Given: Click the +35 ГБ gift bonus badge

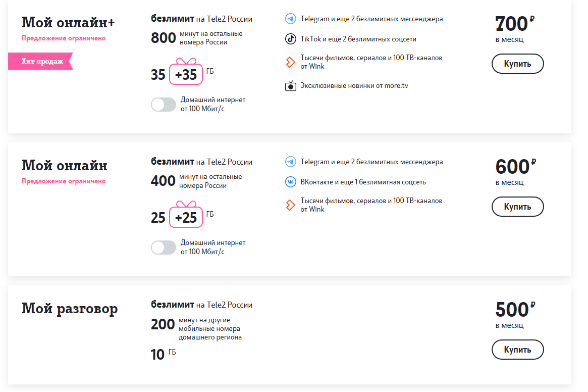Looking at the screenshot, I should pyautogui.click(x=186, y=74).
